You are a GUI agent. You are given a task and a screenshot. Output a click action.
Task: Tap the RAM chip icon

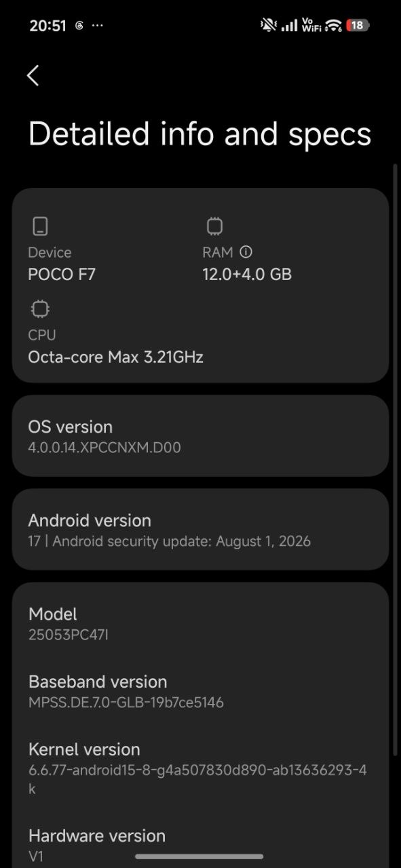click(214, 226)
